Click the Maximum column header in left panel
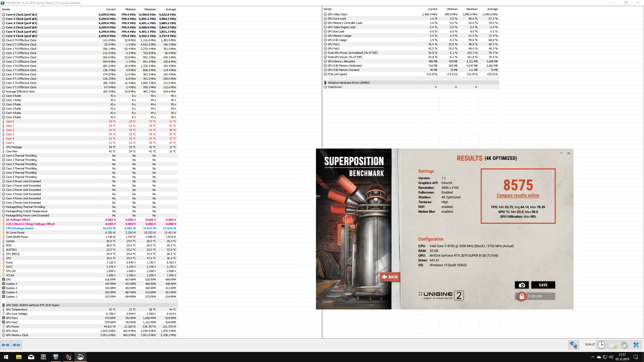This screenshot has width=644, height=362. pos(150,9)
